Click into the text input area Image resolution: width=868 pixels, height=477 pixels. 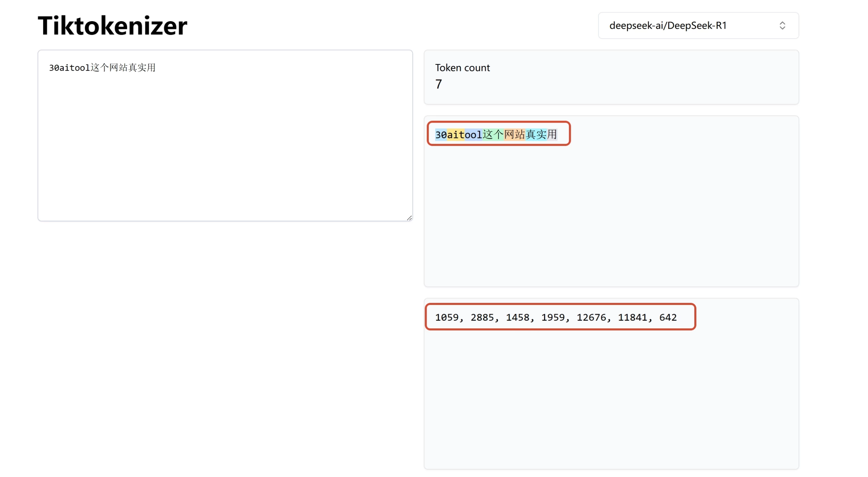[x=225, y=136]
